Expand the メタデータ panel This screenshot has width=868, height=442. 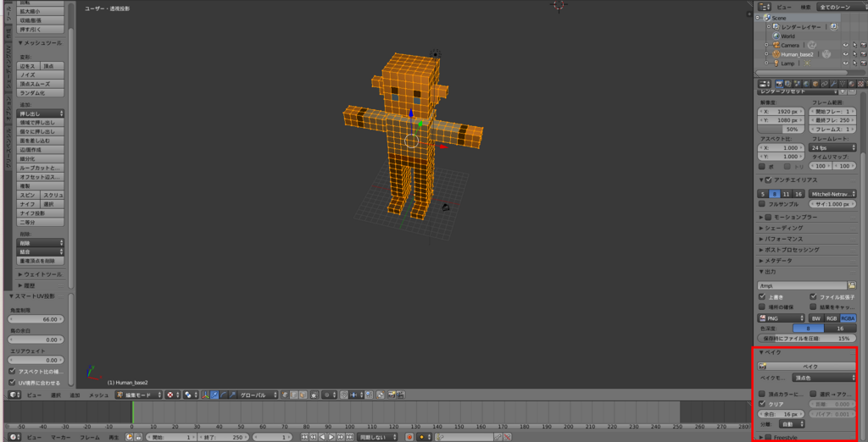click(778, 261)
